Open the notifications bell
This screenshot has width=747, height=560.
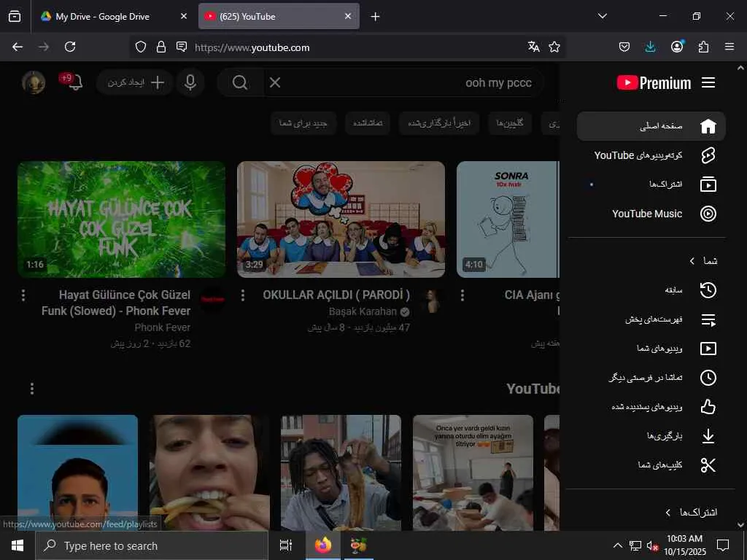76,82
